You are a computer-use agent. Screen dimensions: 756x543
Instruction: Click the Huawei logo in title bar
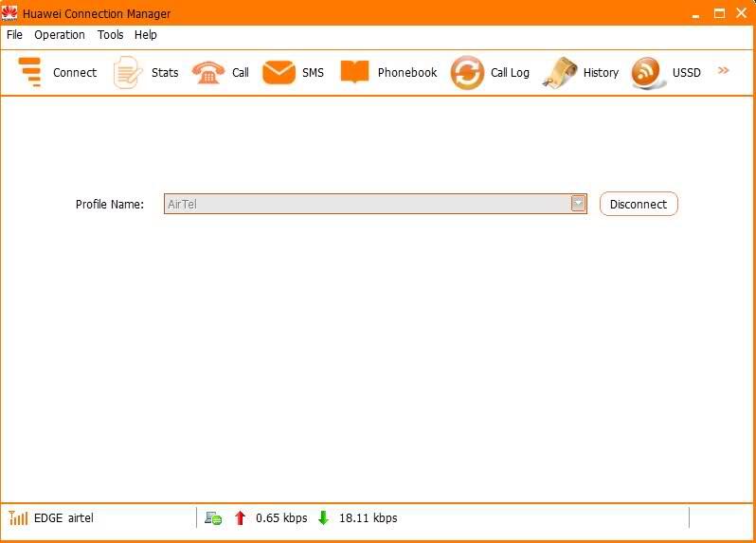(x=9, y=13)
